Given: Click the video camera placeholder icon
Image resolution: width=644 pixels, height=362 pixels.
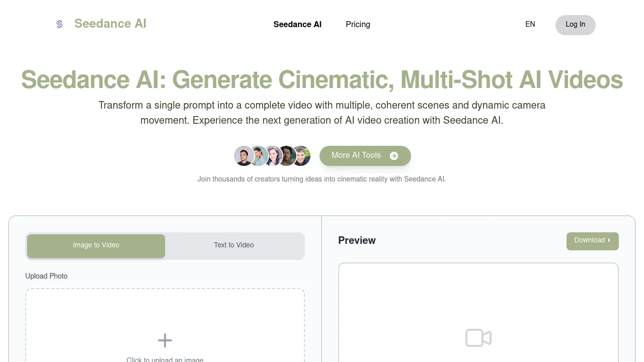Looking at the screenshot, I should pos(478,338).
